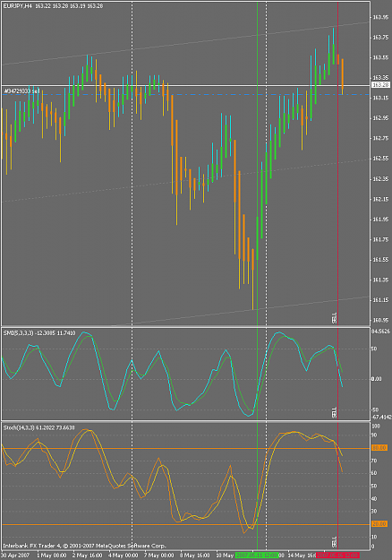Click the 161.55 price scale label
The image size is (392, 560).
click(x=380, y=259)
